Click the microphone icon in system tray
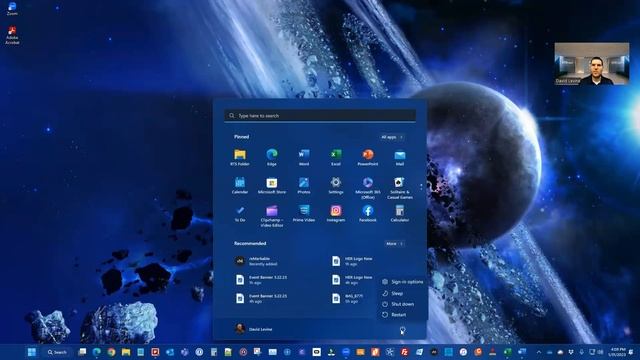 (x=582, y=352)
